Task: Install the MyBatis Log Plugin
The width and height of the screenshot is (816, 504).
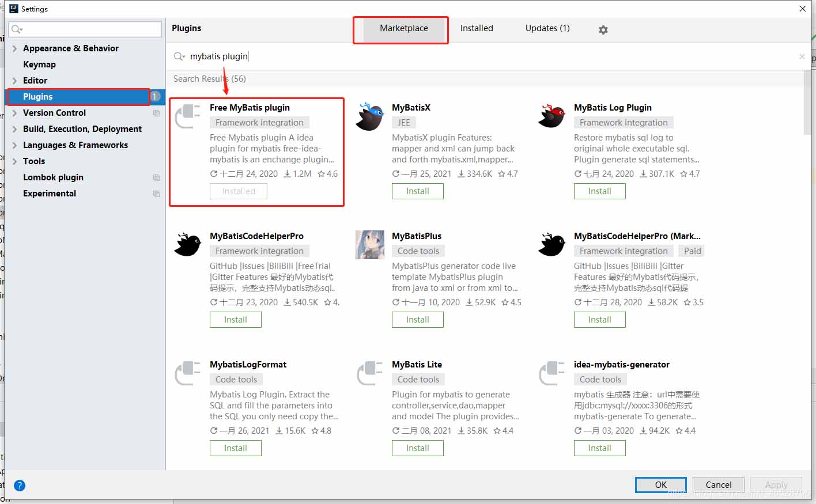Action: [x=600, y=191]
